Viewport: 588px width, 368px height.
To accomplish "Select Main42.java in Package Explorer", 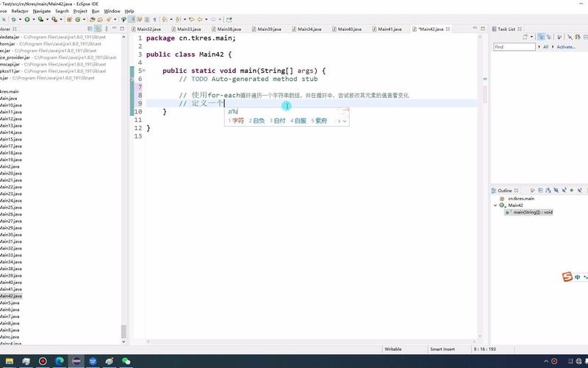I will tap(11, 296).
